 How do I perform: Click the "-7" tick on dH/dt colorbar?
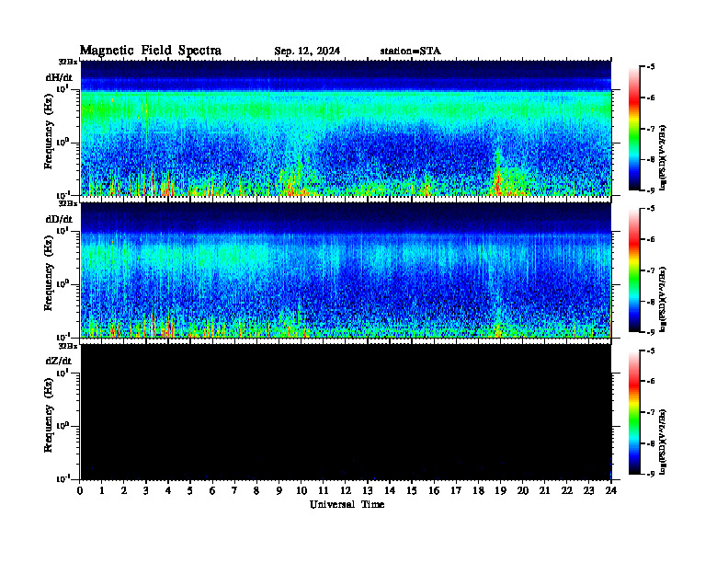click(x=651, y=128)
